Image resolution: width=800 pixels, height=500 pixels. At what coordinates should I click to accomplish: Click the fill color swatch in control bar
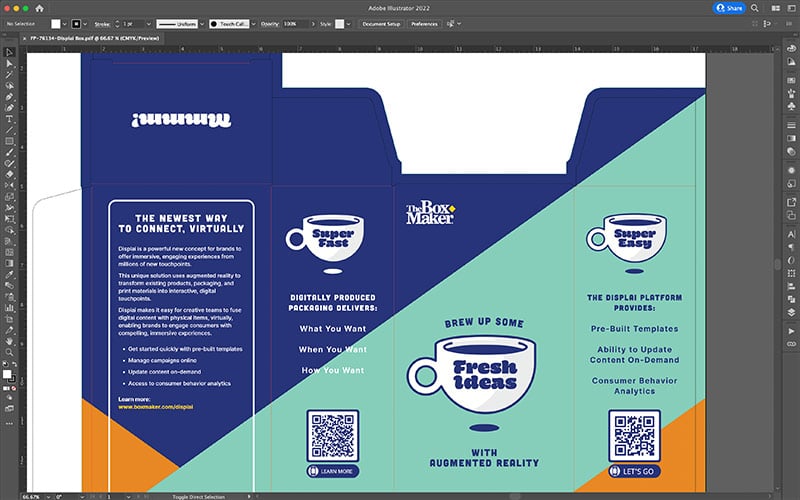coord(56,24)
